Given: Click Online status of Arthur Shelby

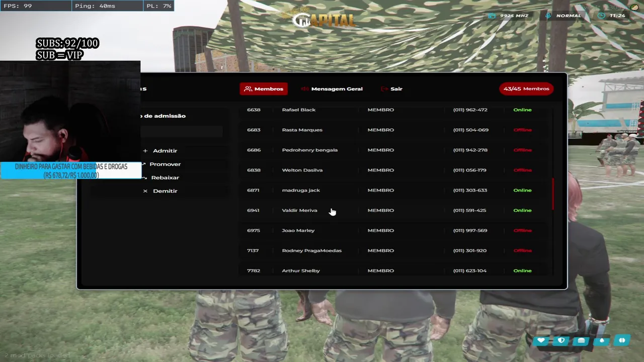Looking at the screenshot, I should [522, 270].
